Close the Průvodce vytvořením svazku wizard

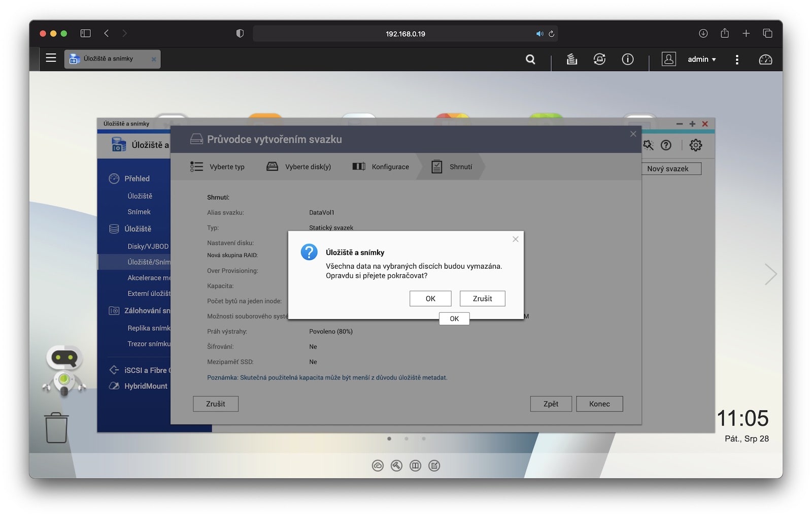(x=633, y=134)
